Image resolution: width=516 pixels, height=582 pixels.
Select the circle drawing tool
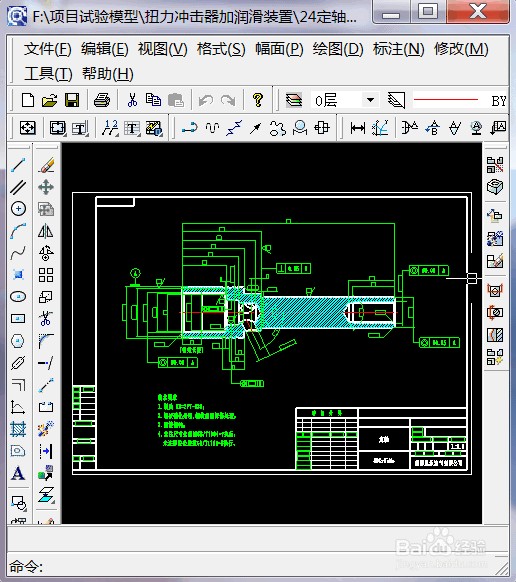tap(18, 209)
